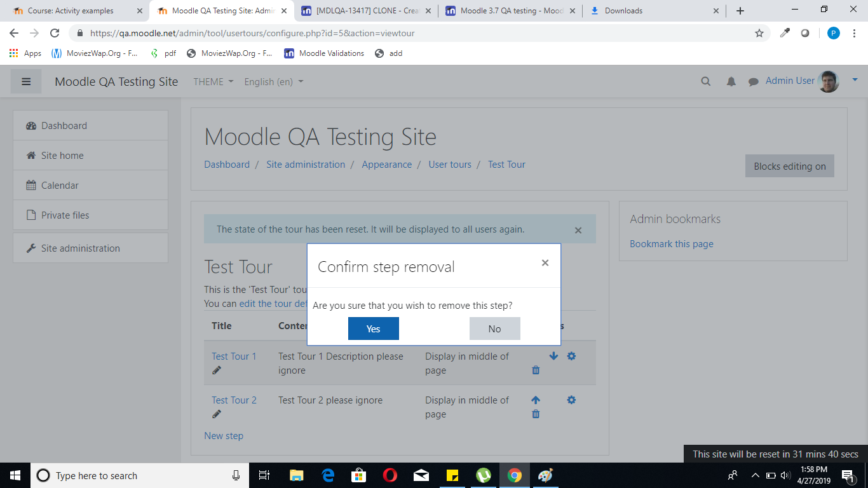Open the messages speech bubble icon
868x488 pixels.
click(754, 82)
